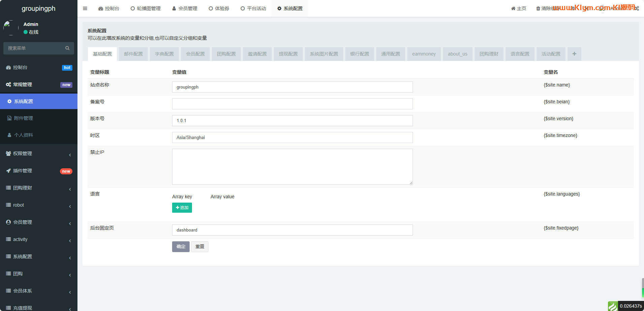Expand the 会员管理 sidebar menu

[x=39, y=222]
